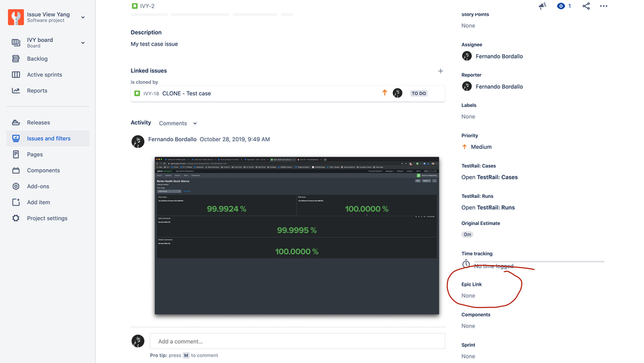
Task: Select Add item in sidebar
Action: [x=38, y=202]
